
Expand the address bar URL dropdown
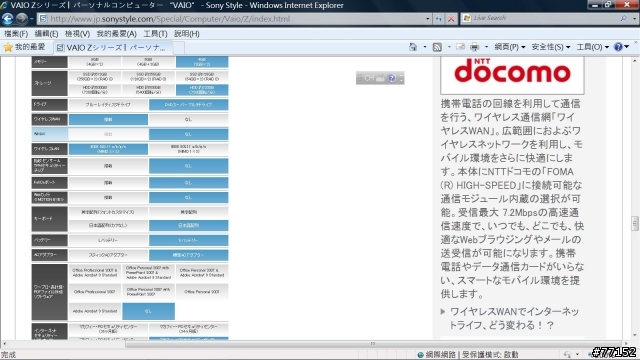427,19
